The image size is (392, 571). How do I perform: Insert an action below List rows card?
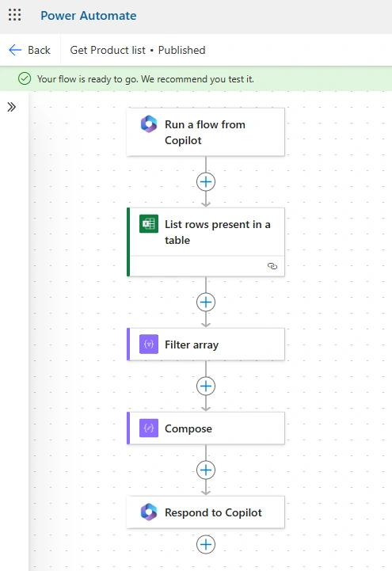[206, 303]
